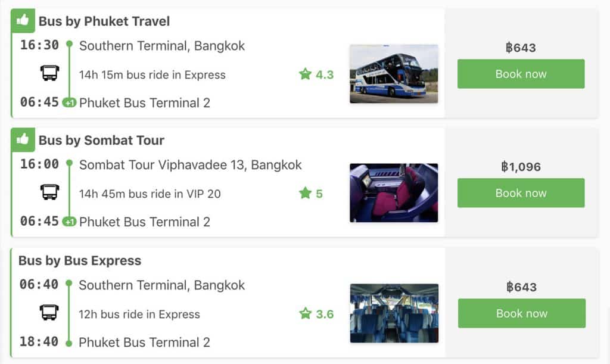Click Sombat Tour Viphavadee 13, Bangkok station
The image size is (610, 364).
coord(191,165)
